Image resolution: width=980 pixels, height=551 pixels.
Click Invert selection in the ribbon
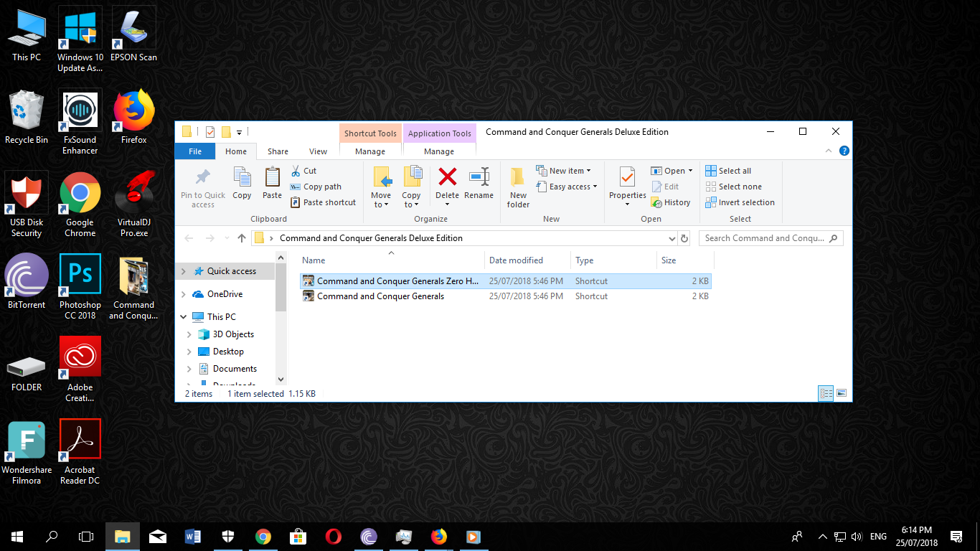pos(740,202)
